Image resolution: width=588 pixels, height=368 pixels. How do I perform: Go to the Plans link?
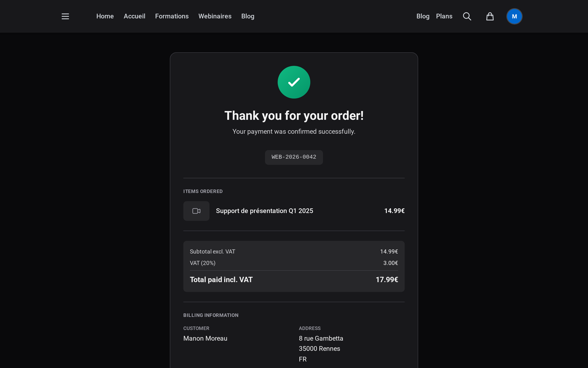pyautogui.click(x=444, y=16)
